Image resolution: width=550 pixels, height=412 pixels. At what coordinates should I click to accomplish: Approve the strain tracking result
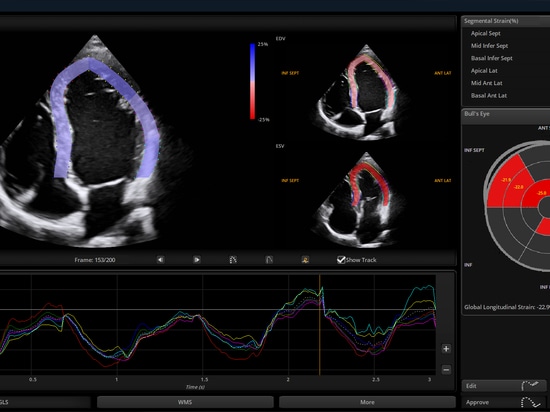pos(505,402)
